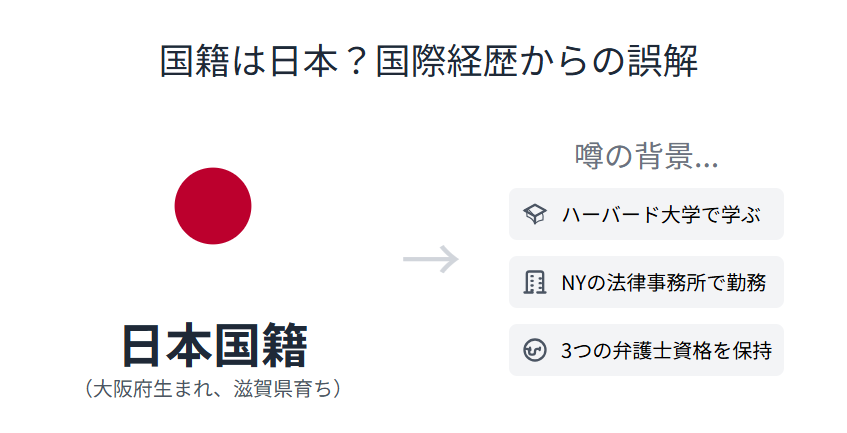Viewport: 847px width, 433px height.
Task: Click the digit 3 in the qualifications card
Action: (x=567, y=350)
